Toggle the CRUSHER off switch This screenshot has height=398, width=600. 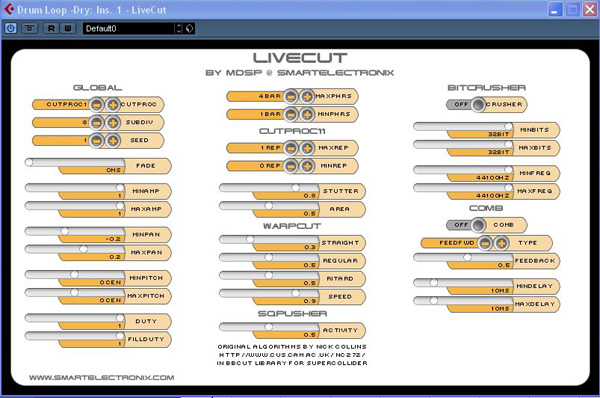point(478,104)
